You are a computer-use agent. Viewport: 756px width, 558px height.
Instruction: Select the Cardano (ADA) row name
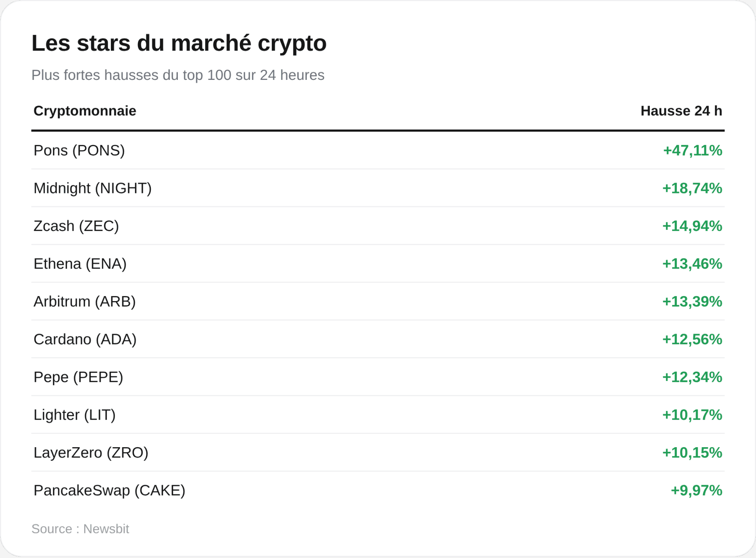tap(85, 339)
